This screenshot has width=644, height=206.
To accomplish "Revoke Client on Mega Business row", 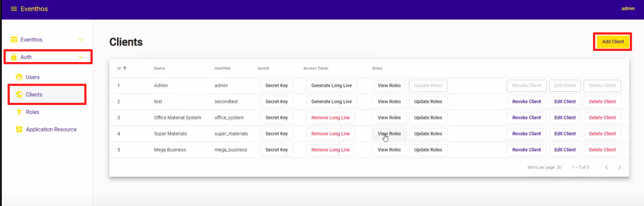I will (526, 150).
